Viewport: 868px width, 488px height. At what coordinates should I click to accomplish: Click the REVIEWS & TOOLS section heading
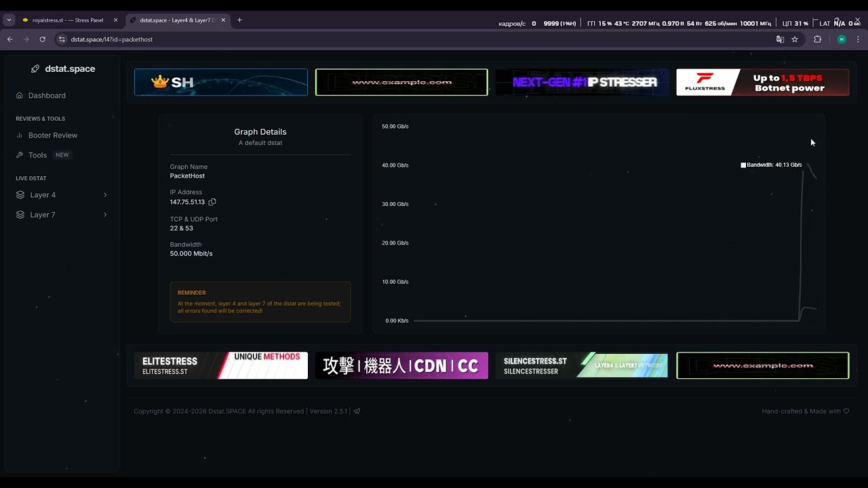(x=41, y=119)
